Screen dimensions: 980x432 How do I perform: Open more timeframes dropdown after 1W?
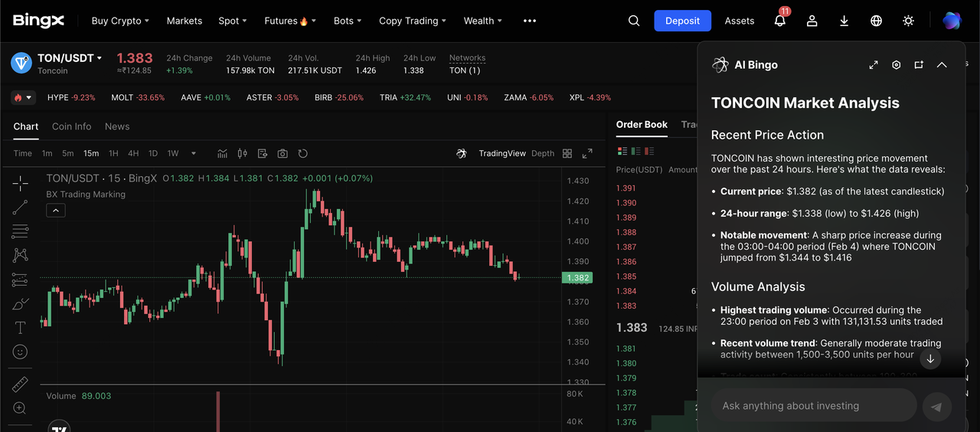click(194, 153)
